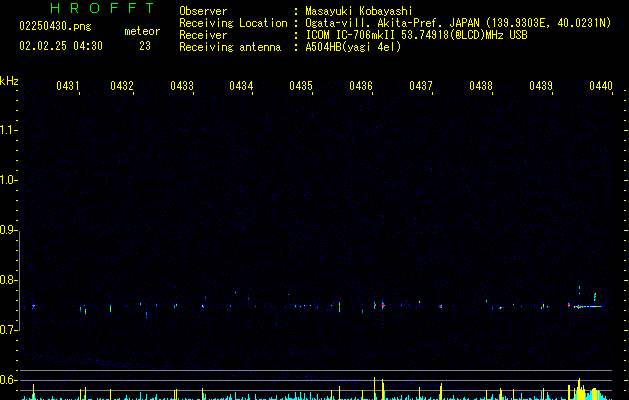Click the timestamp 02.02.25 04:30
629x400 pixels.
61,46
